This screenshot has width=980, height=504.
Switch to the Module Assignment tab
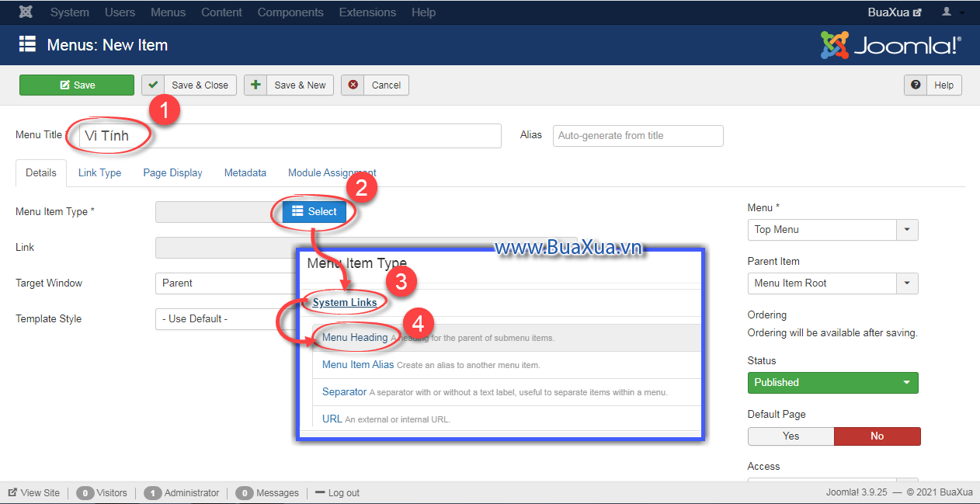tap(332, 173)
